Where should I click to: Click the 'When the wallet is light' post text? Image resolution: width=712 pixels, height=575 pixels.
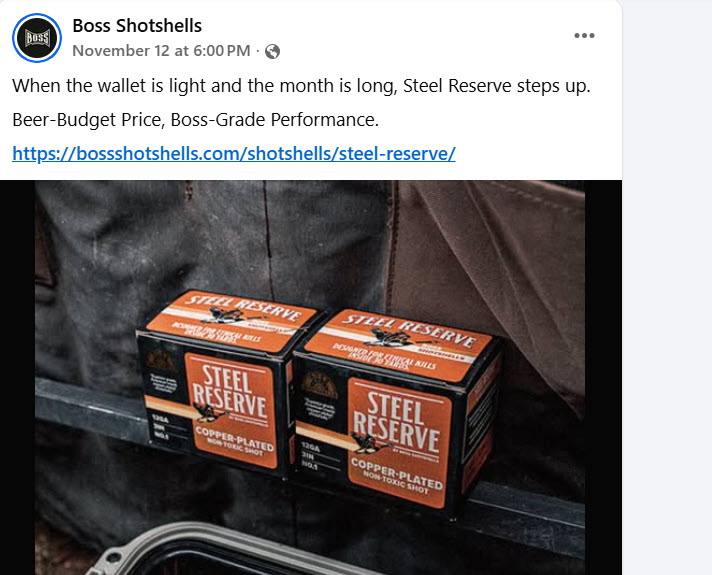[x=302, y=86]
